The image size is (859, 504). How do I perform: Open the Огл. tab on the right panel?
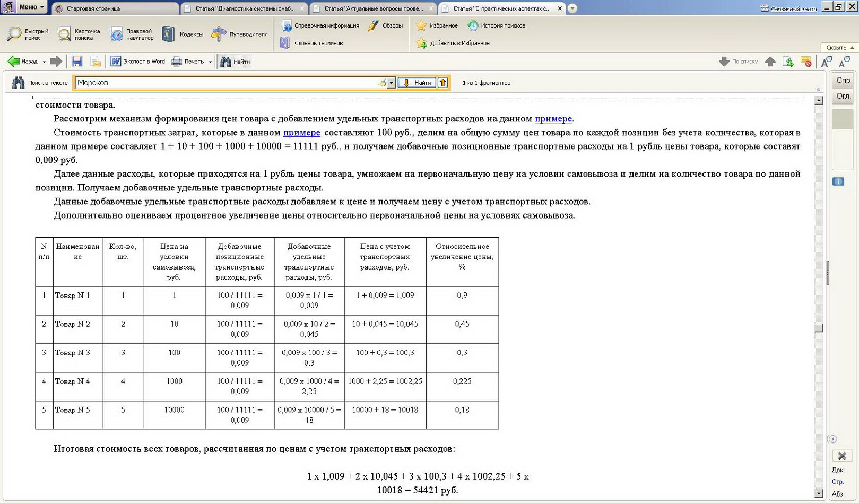coord(843,96)
